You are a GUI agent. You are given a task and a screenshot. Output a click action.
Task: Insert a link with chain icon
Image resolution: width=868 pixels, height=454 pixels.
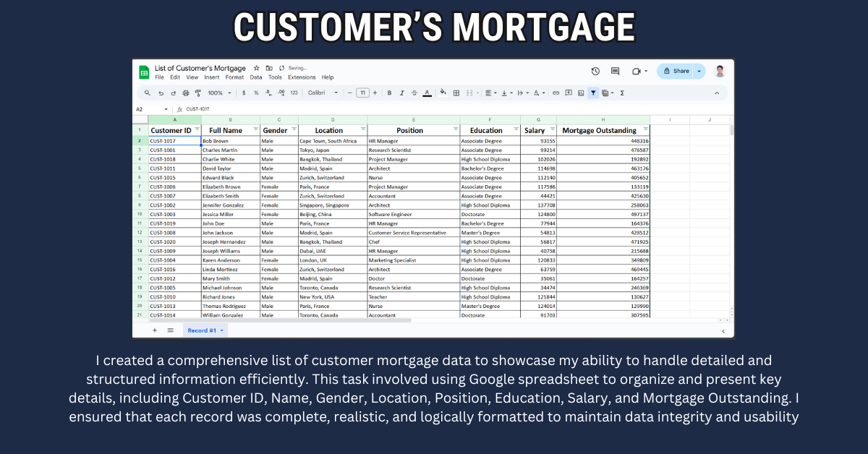tap(556, 93)
